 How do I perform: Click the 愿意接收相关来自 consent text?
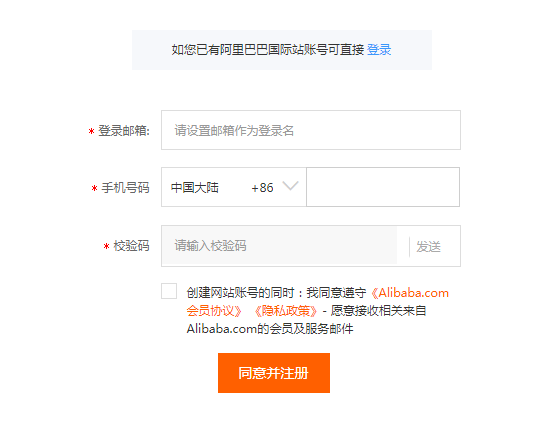point(378,311)
